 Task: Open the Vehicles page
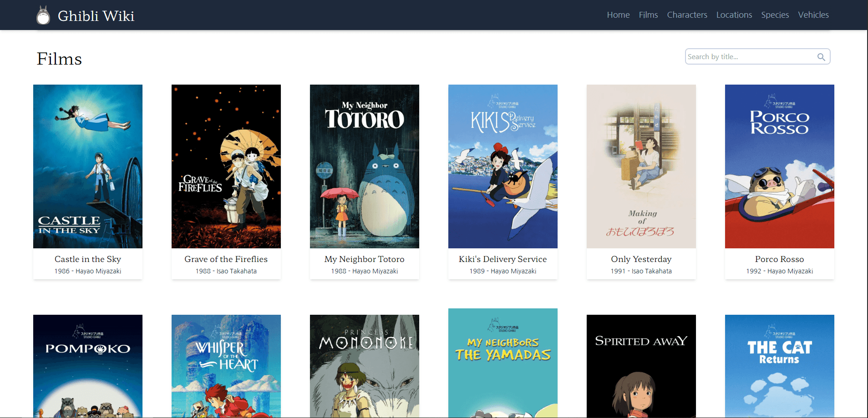[x=813, y=15]
